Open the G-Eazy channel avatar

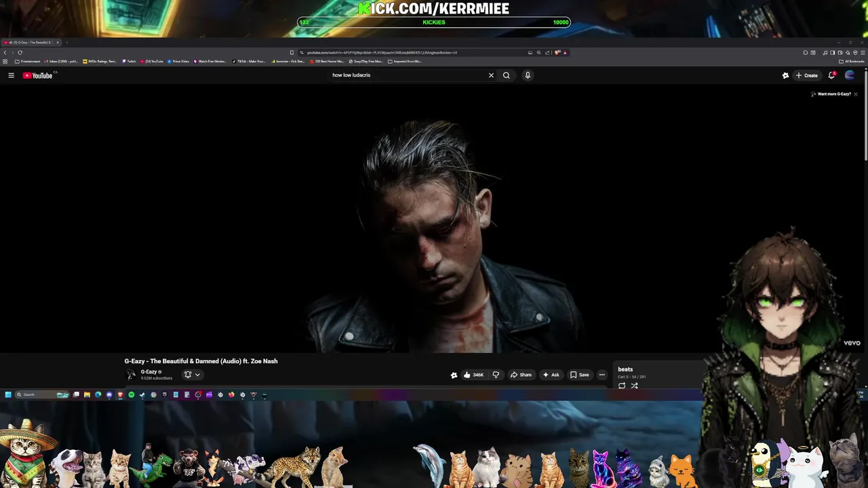(x=131, y=374)
